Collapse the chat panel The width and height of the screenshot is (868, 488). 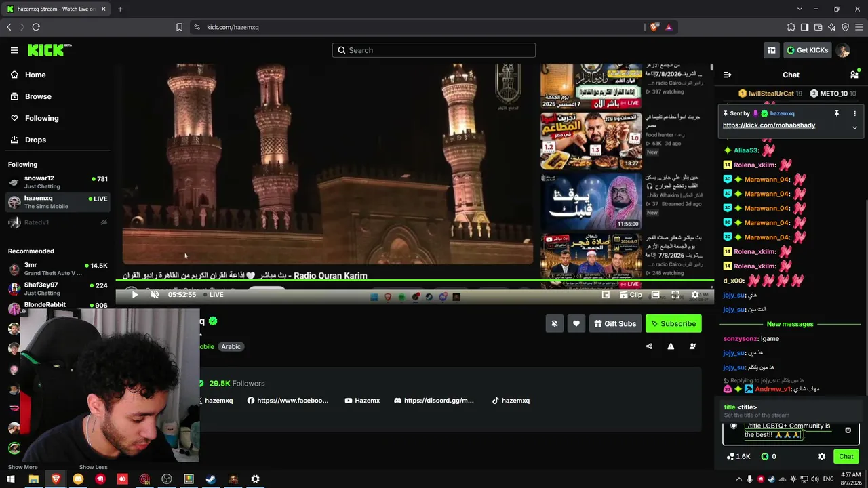point(728,75)
